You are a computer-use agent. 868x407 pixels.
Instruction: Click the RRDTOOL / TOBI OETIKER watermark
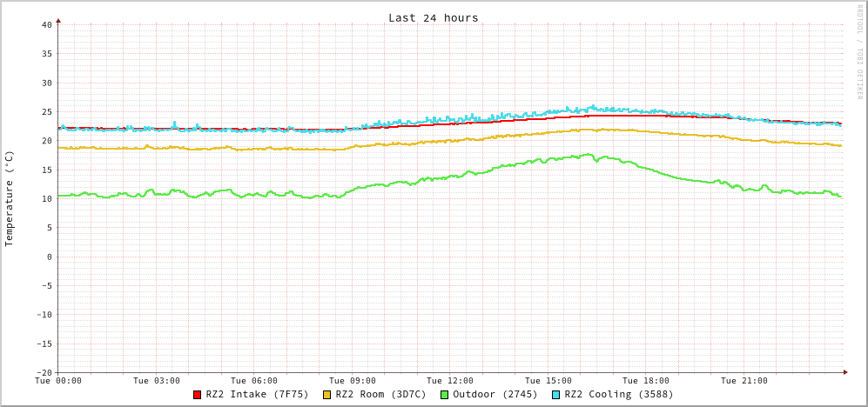pyautogui.click(x=858, y=51)
